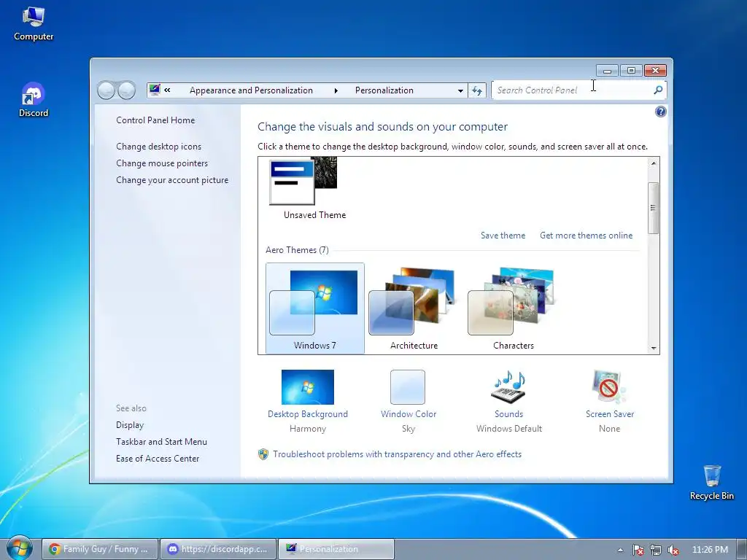This screenshot has width=747, height=560.
Task: Select the Characters theme
Action: click(x=513, y=308)
